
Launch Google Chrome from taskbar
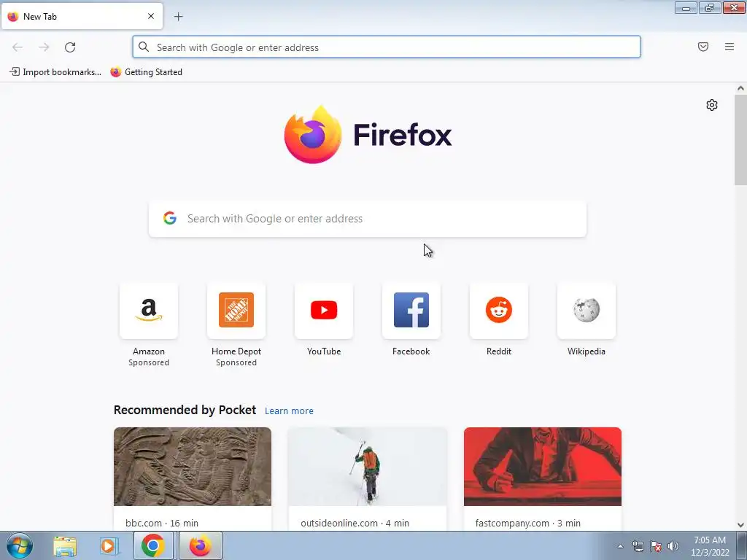coord(153,545)
